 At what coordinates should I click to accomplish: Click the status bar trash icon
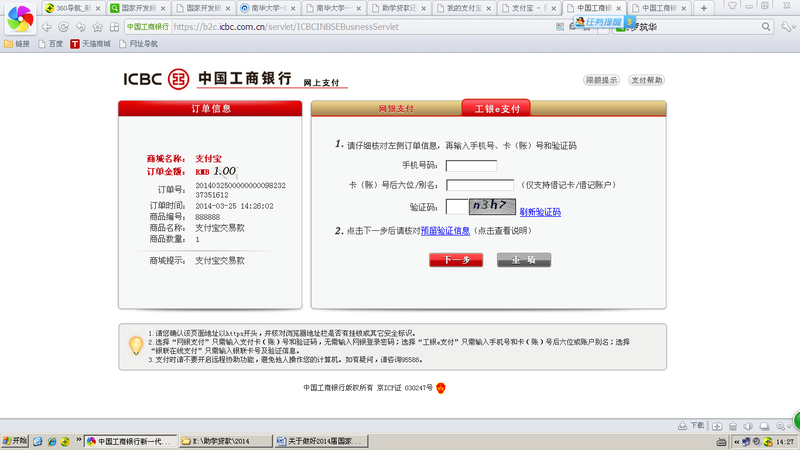pos(733,426)
